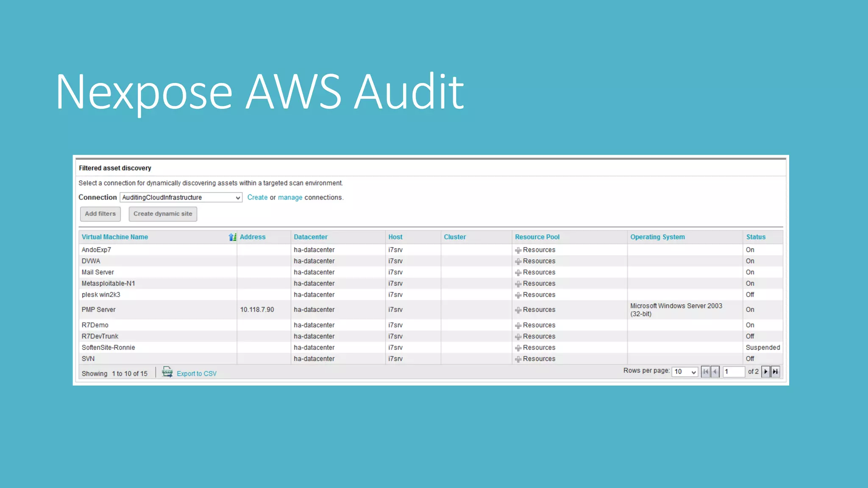Open Rows per page dropdown
The image size is (868, 488).
[x=684, y=372]
